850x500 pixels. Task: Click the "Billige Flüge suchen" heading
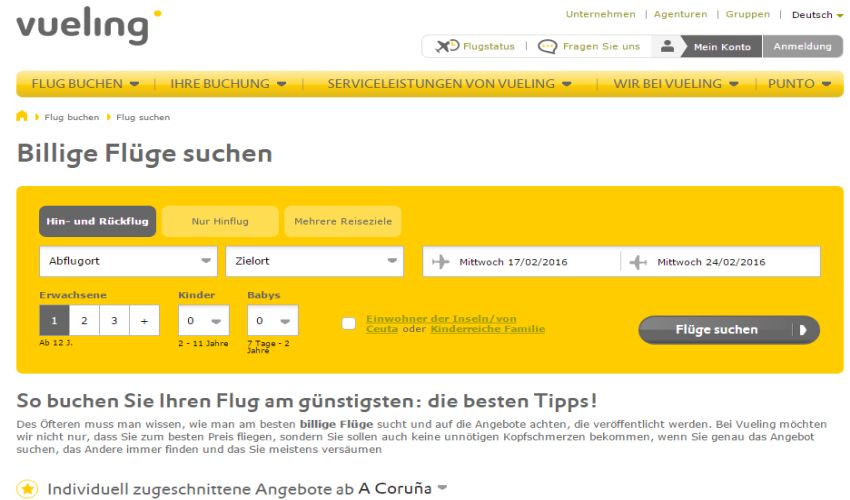144,153
